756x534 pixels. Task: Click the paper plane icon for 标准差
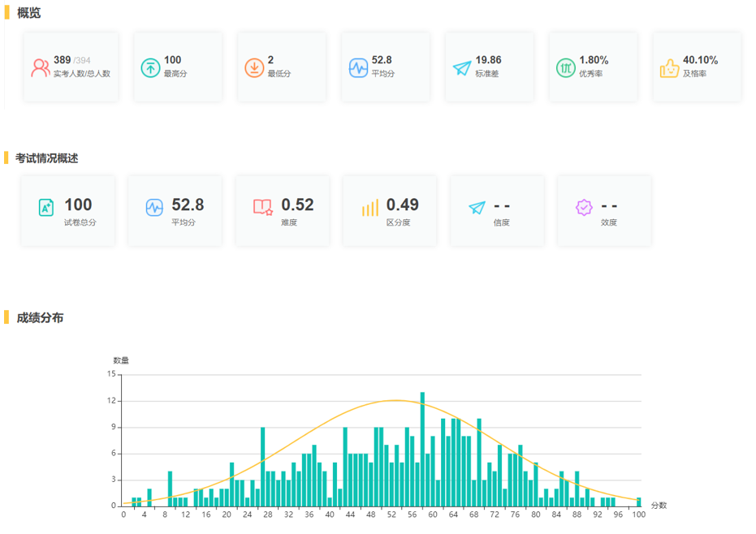(462, 68)
